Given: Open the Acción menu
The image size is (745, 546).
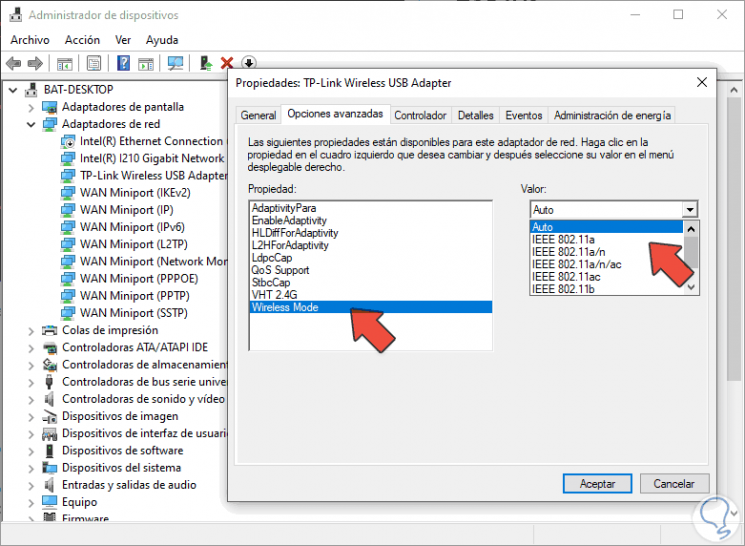Looking at the screenshot, I should pyautogui.click(x=82, y=40).
